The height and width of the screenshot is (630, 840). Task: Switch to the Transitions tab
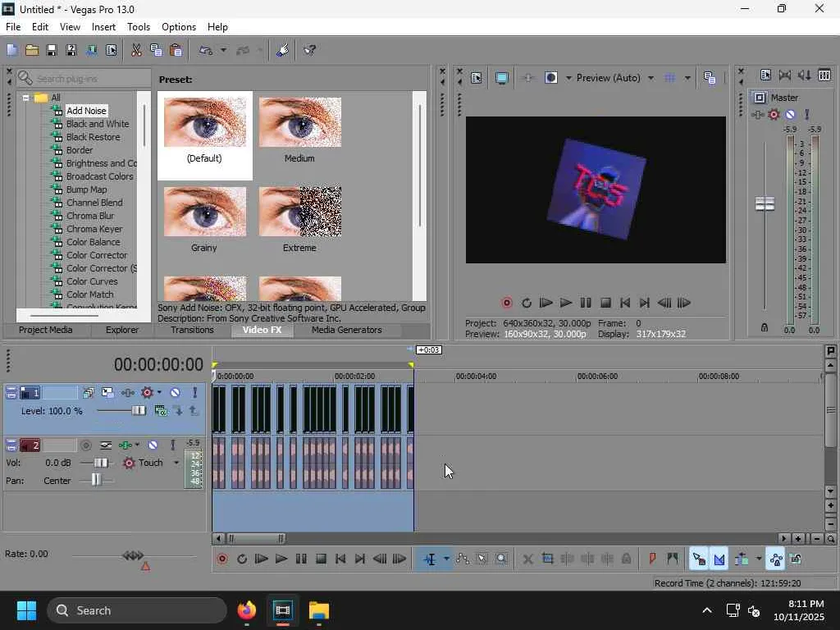tap(192, 330)
